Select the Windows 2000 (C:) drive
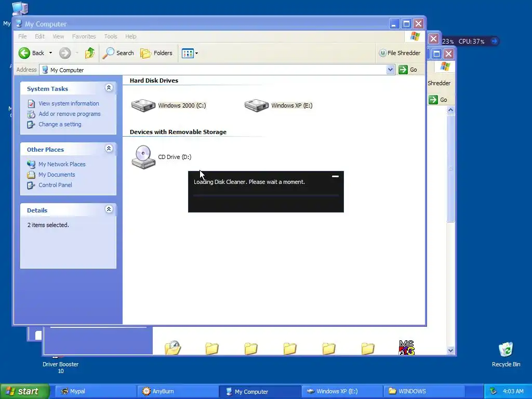This screenshot has height=399, width=532. point(169,105)
